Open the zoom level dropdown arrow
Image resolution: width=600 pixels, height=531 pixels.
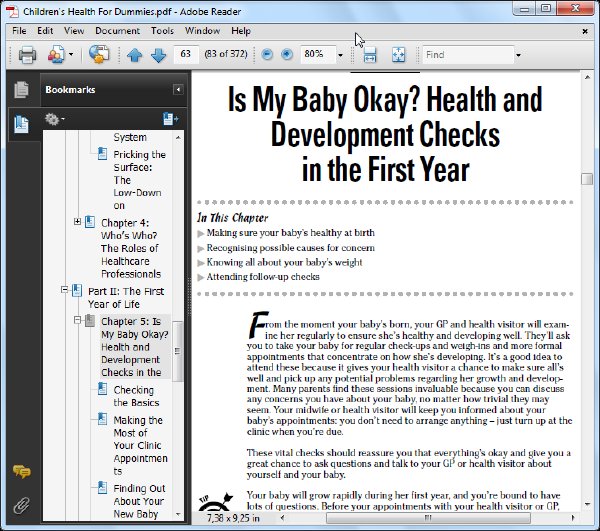341,55
